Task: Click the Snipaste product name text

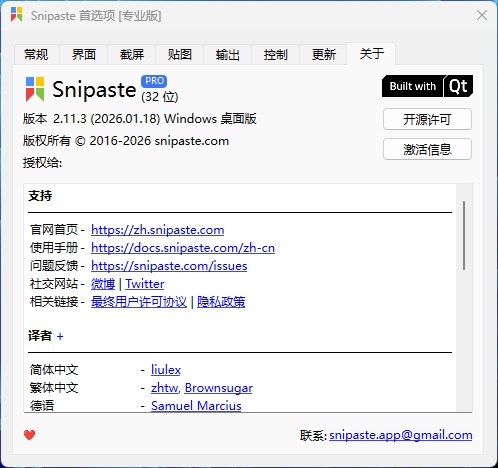Action: click(94, 90)
